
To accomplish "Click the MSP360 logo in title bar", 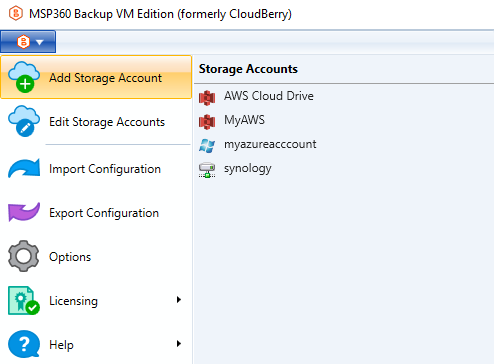I will [15, 14].
